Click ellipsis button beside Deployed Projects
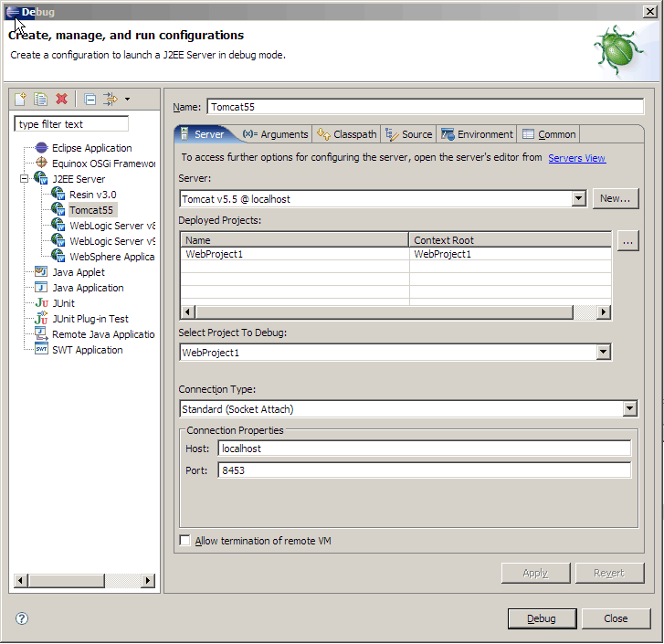Image resolution: width=664 pixels, height=644 pixels. pyautogui.click(x=628, y=241)
